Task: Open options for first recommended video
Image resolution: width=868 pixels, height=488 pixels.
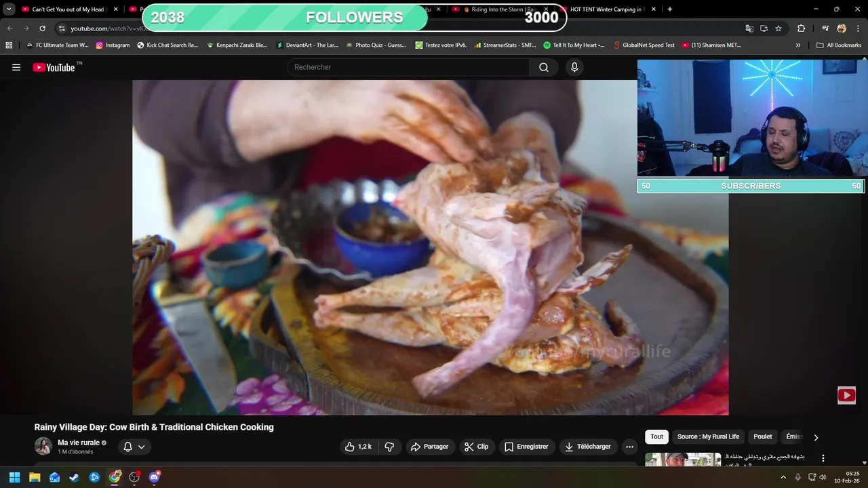Action: click(x=823, y=458)
